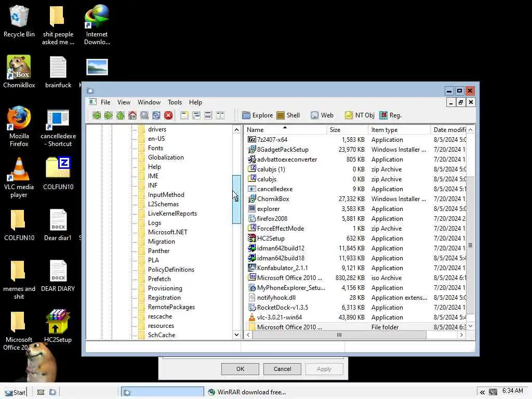
Task: Sort files by Item type column
Action: pyautogui.click(x=400, y=129)
